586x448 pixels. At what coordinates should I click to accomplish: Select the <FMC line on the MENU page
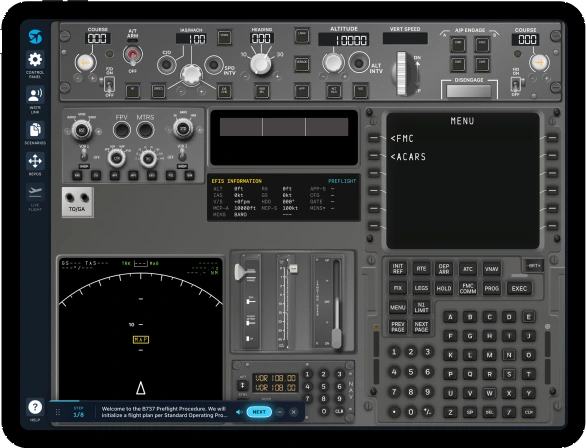pyautogui.click(x=402, y=139)
